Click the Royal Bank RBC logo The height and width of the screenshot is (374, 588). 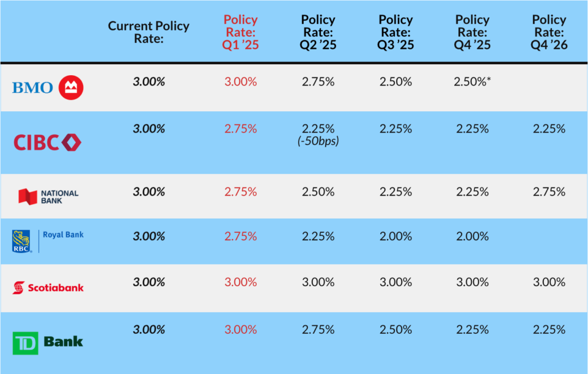[x=48, y=240]
